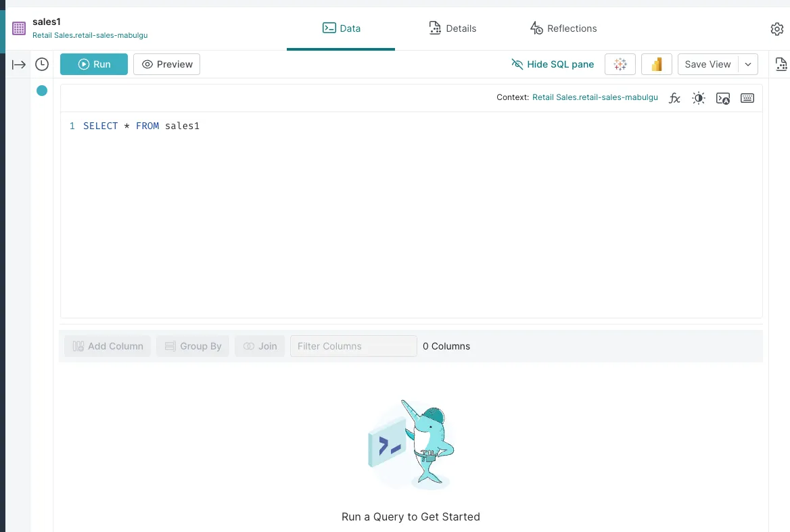Switch to the Reflections tab
Screen dimensions: 790x532
click(x=563, y=28)
